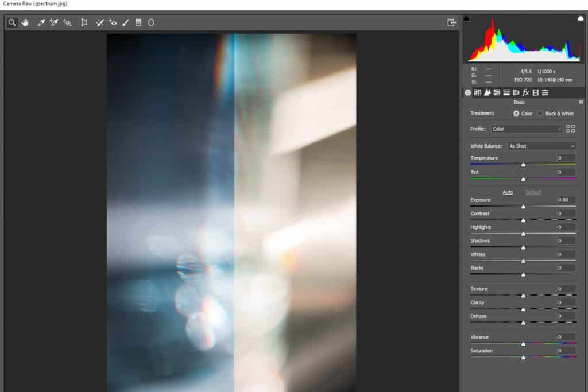Click the full screen toggle icon
This screenshot has width=588, height=392.
[451, 22]
